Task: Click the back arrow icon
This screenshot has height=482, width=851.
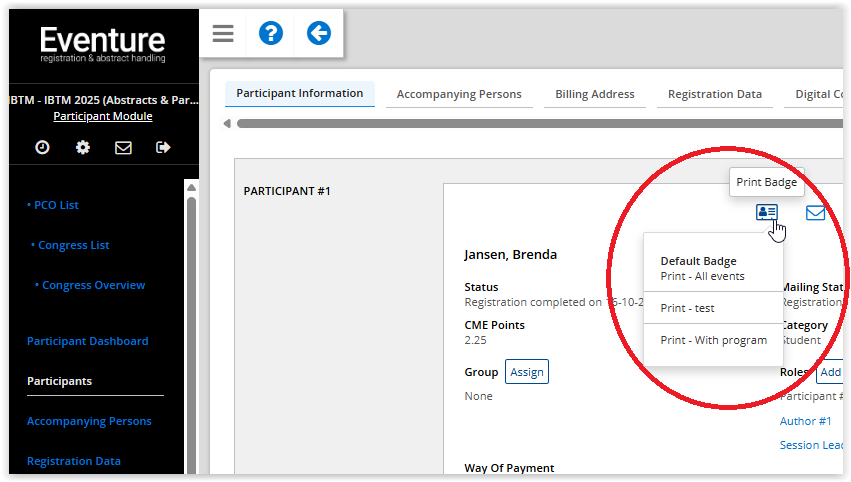Action: click(x=318, y=34)
